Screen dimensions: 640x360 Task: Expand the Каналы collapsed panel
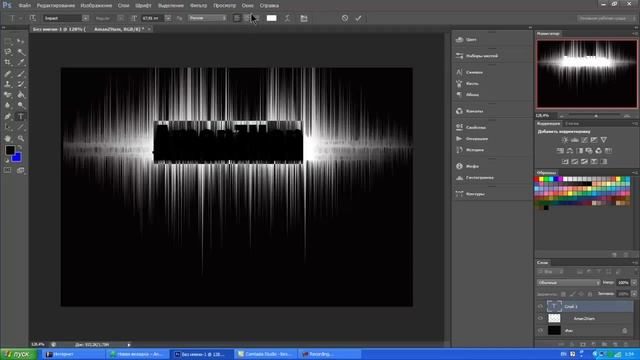474,111
